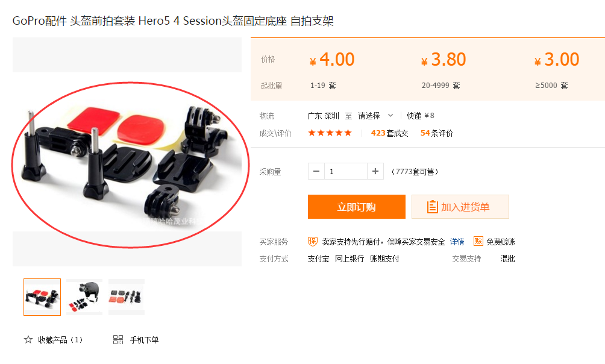Click the 立即订购 order now button

pos(357,207)
